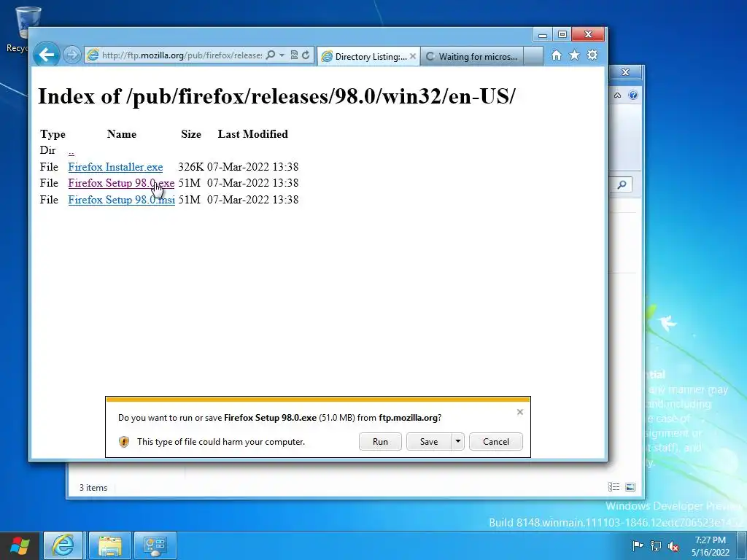Click the search magnifier in address bar
The image size is (747, 560).
point(271,55)
